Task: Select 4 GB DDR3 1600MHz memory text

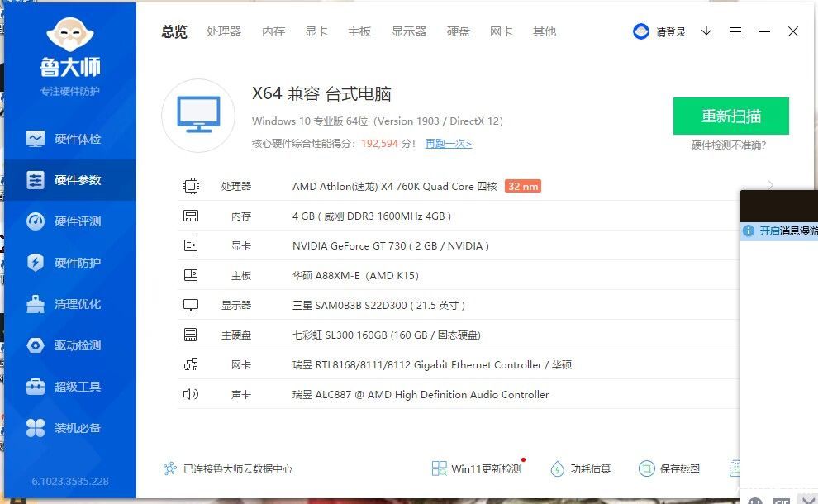Action: point(372,216)
